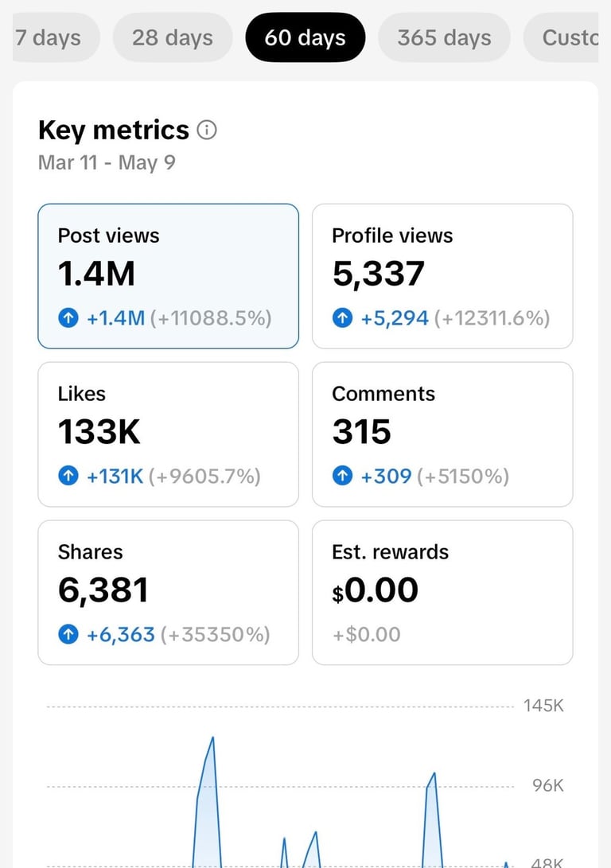Show the Comments metric card
Viewport: 611px width, 868px height.
click(442, 434)
